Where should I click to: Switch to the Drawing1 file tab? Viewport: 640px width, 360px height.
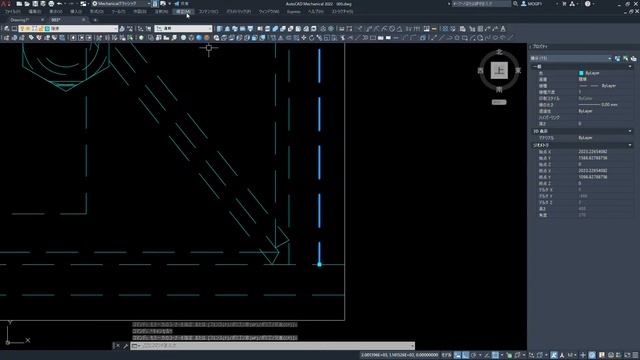pyautogui.click(x=20, y=20)
